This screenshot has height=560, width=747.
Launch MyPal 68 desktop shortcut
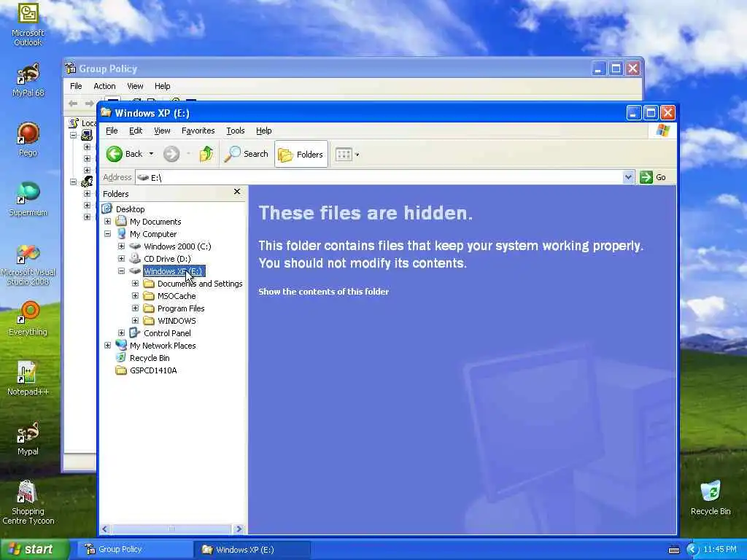28,79
